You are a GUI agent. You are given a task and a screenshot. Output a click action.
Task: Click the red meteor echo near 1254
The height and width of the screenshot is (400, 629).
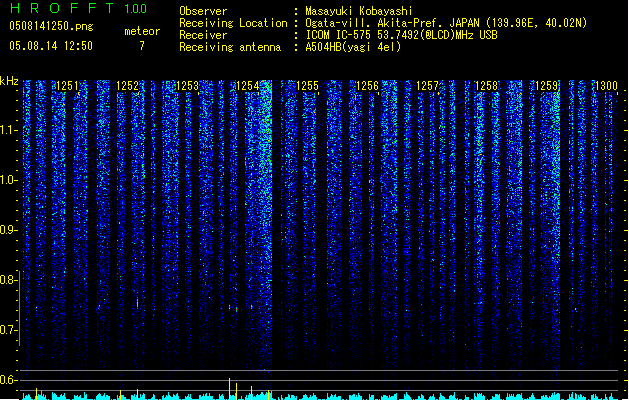[x=229, y=307]
